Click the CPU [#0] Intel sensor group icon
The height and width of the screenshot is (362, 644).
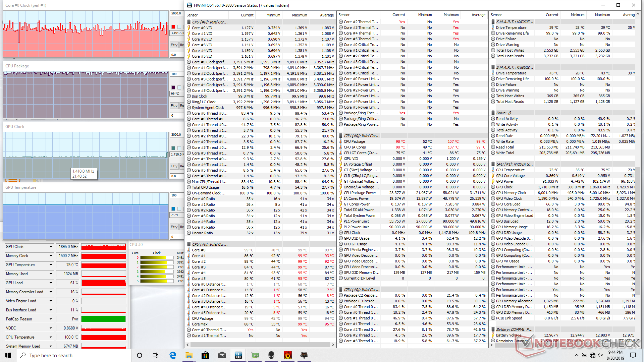coord(189,22)
